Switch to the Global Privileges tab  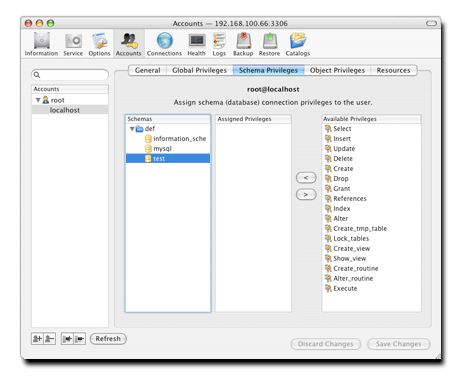click(x=199, y=70)
